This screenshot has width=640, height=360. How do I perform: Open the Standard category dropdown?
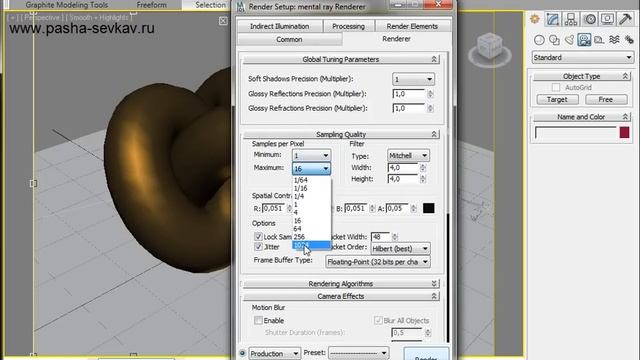[x=583, y=58]
